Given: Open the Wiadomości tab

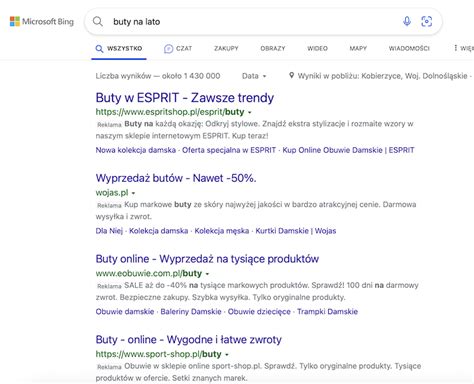Looking at the screenshot, I should click(409, 49).
